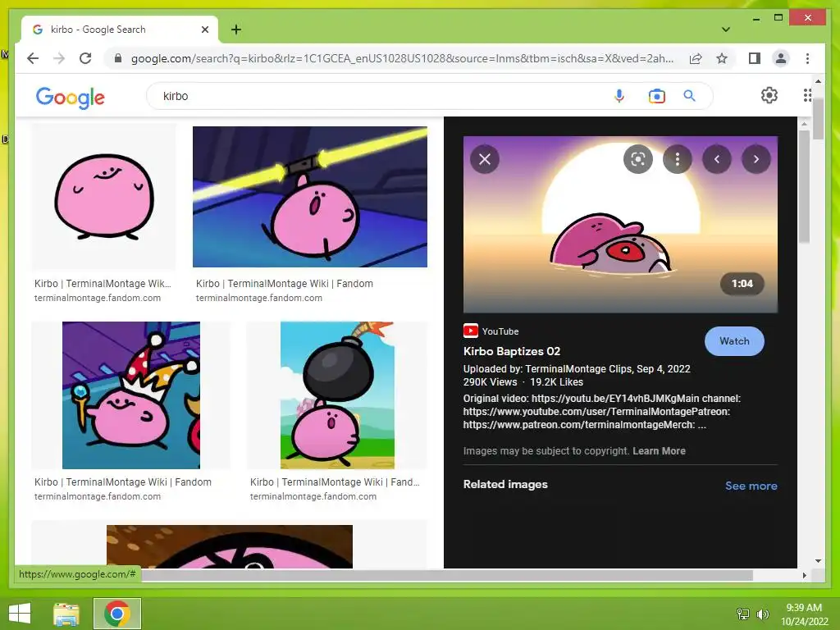Screen dimensions: 840x630
Task: Bookmark this page with the star icon
Action: point(722,58)
